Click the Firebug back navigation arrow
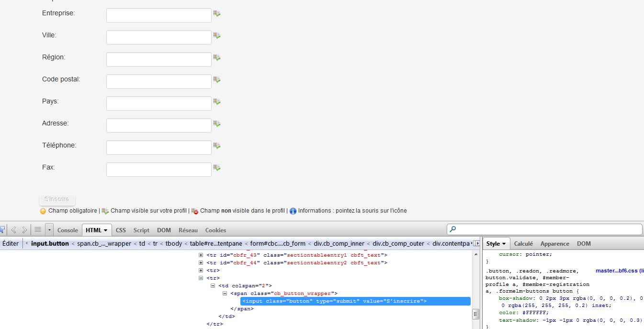Viewport: 644px width, 329px height. (x=14, y=230)
